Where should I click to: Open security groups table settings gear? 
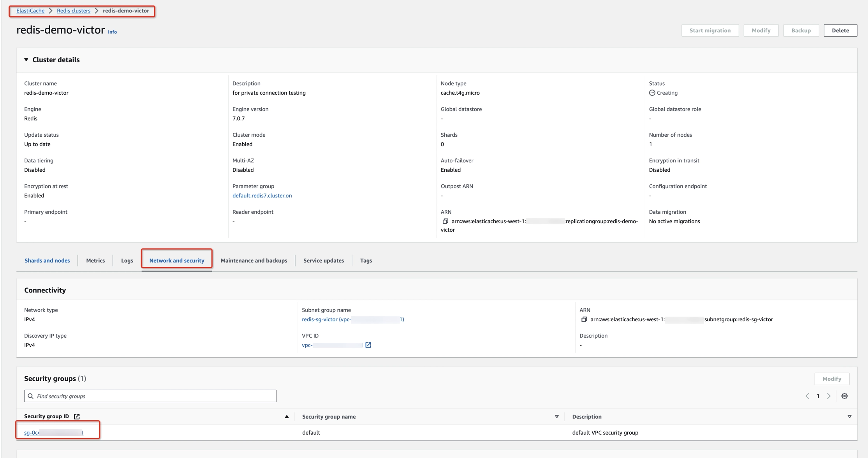tap(844, 396)
